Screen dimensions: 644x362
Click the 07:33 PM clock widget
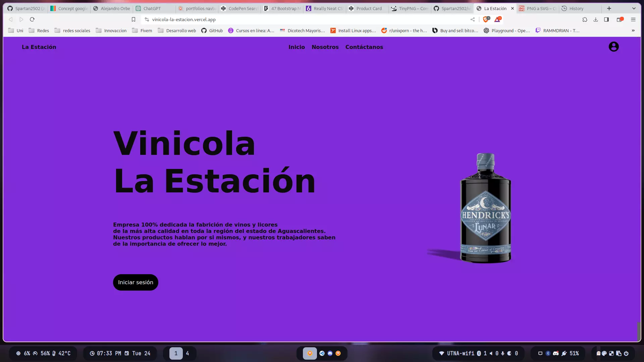tap(105, 353)
